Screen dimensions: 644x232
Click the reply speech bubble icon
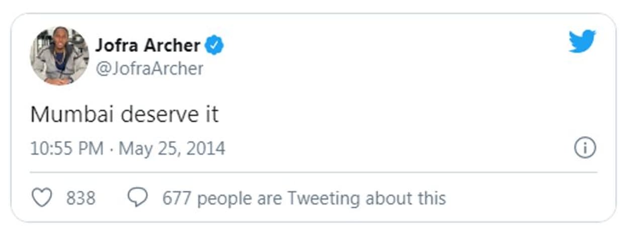click(x=137, y=198)
